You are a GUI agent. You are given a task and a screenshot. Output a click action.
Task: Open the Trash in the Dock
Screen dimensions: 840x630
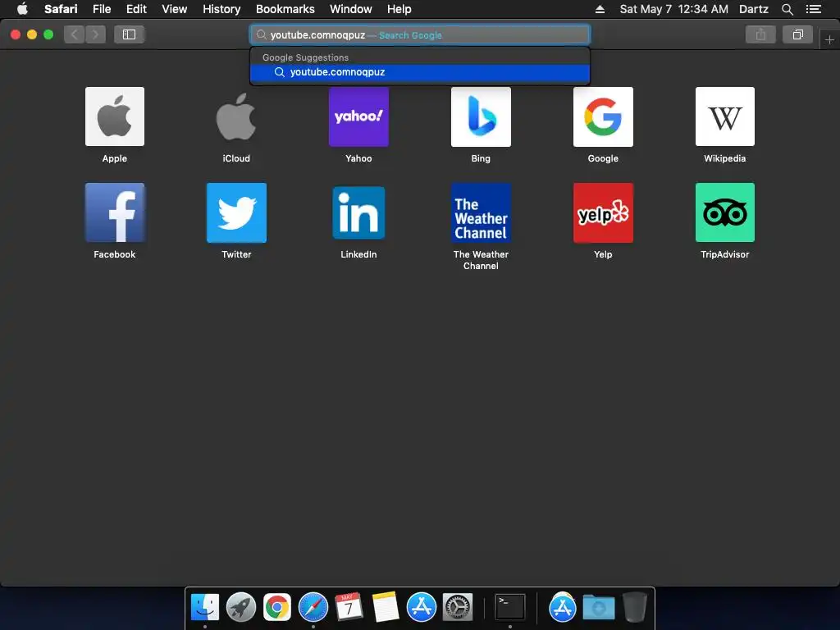click(635, 608)
